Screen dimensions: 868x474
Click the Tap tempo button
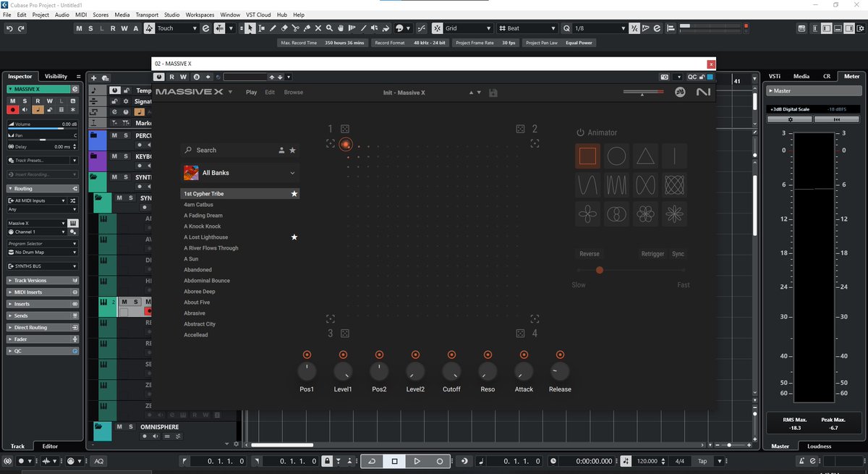[x=702, y=461]
